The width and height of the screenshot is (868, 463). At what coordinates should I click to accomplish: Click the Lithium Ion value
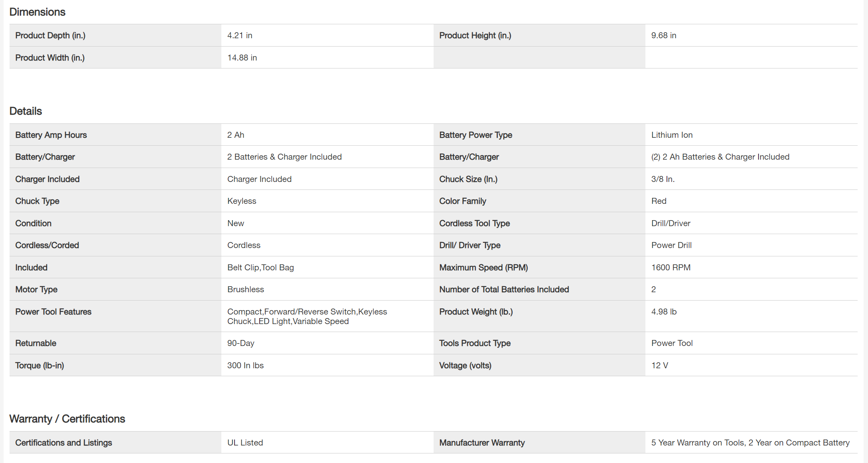[x=672, y=135]
